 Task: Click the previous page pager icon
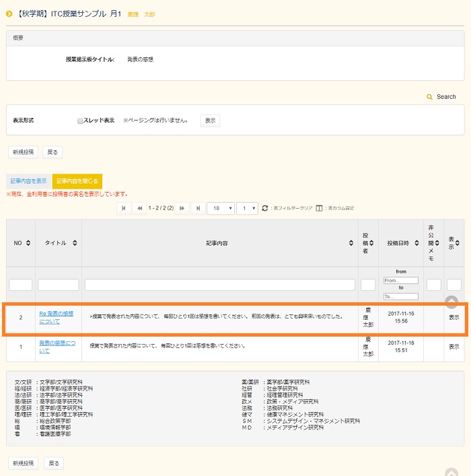tap(140, 209)
